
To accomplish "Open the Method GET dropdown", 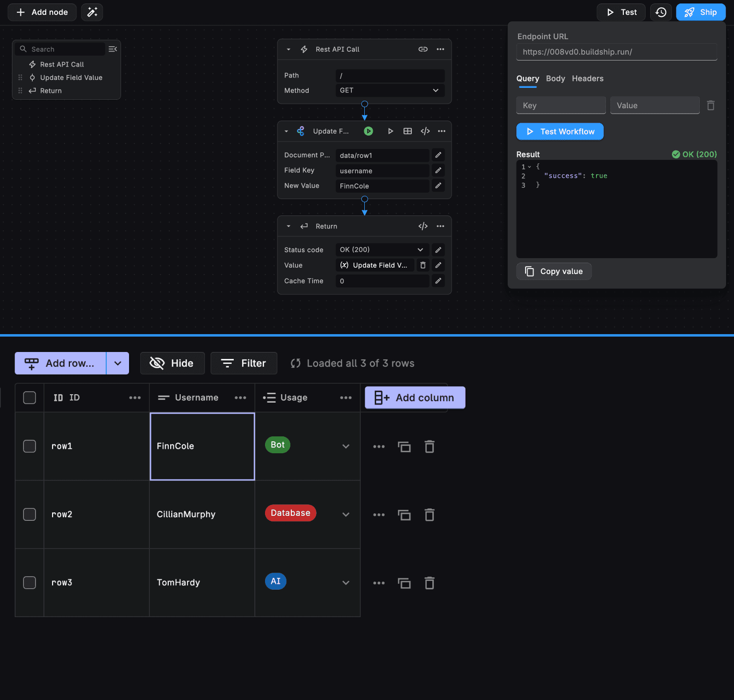I will click(x=390, y=90).
